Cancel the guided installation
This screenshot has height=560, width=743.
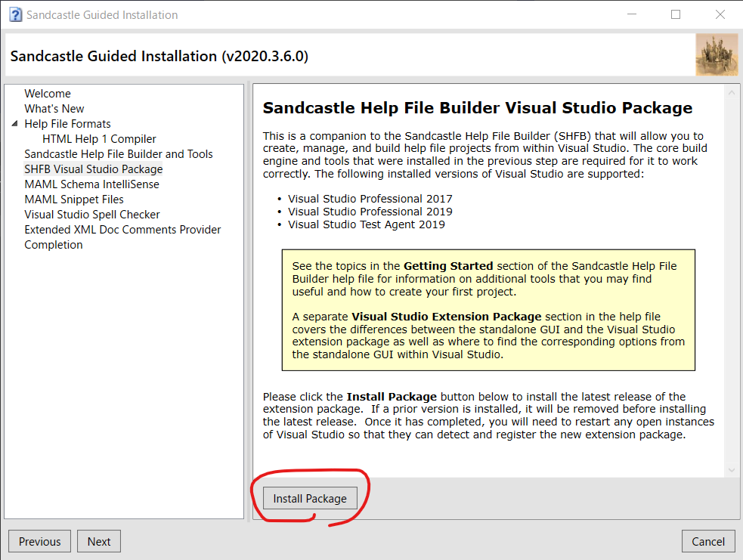[708, 541]
